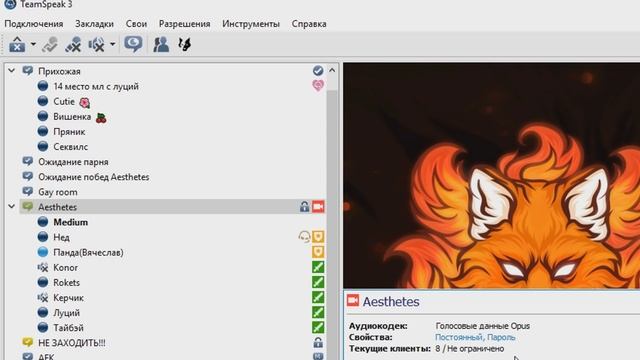Select user Пряник
640x360 pixels.
69,132
